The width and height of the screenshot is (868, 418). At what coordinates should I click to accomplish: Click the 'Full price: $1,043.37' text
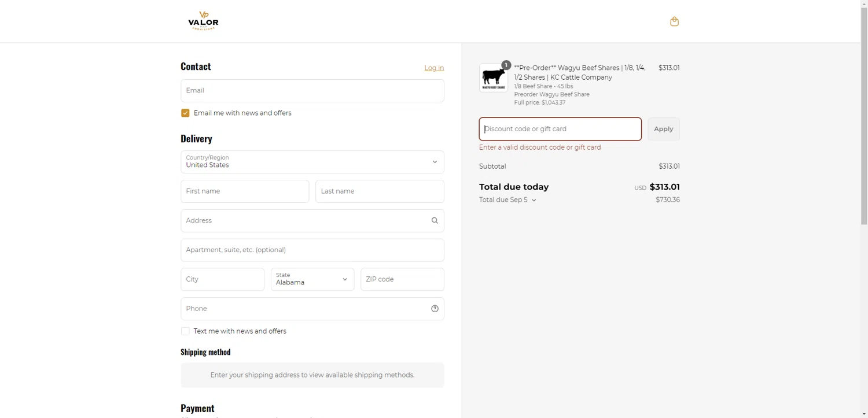[540, 102]
